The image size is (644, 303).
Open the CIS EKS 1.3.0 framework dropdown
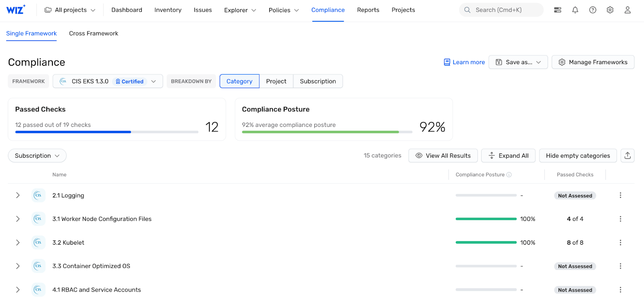[x=108, y=81]
